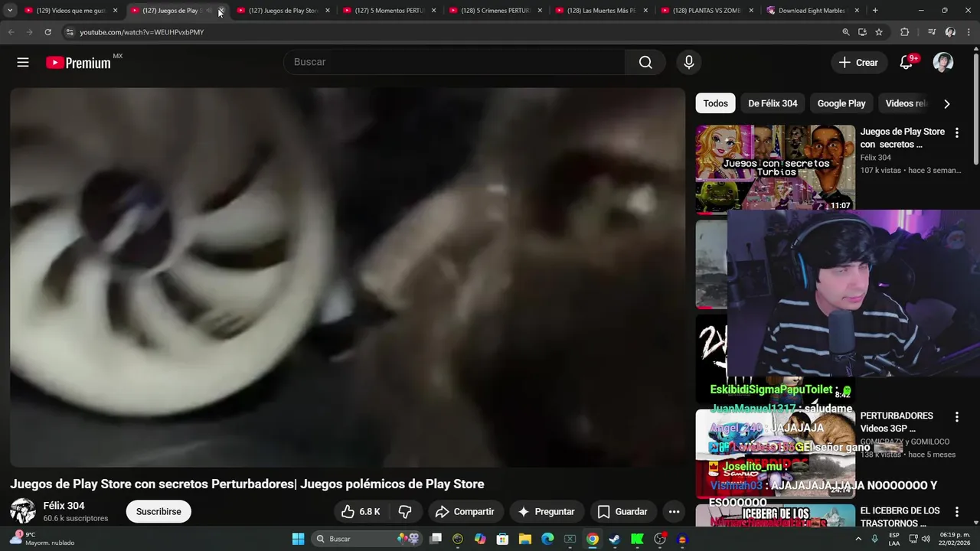Screen dimensions: 980x551
Task: Open options for Juegos de Play Store suggestion
Action: point(956,132)
